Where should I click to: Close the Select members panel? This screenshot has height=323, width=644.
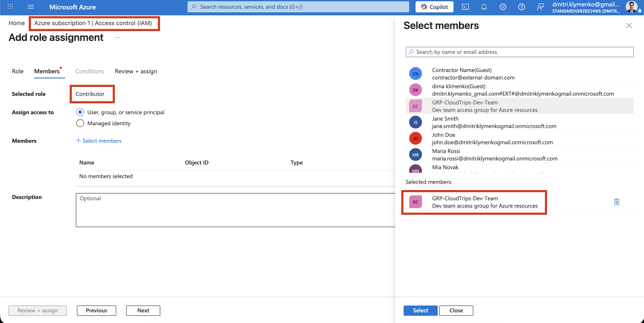click(x=629, y=26)
